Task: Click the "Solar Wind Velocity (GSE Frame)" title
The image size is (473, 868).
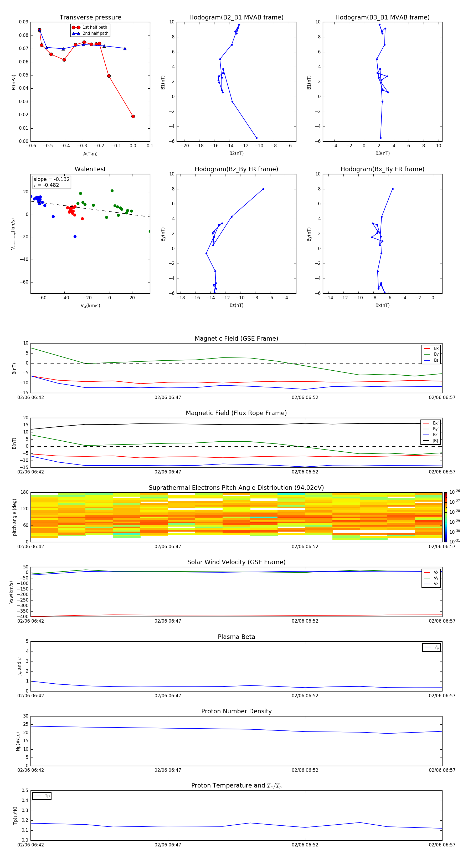Action: (x=236, y=562)
